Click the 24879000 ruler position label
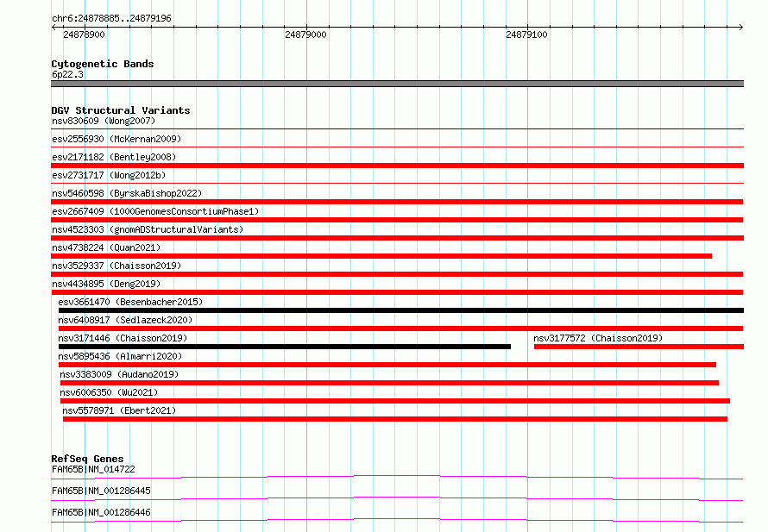 pos(305,34)
